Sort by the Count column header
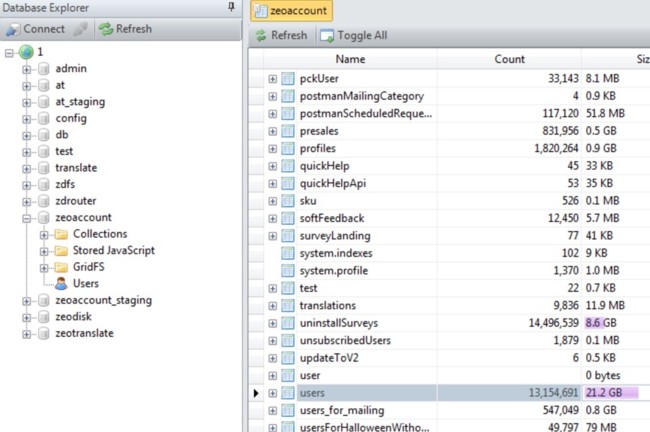This screenshot has width=650, height=432. 509,59
